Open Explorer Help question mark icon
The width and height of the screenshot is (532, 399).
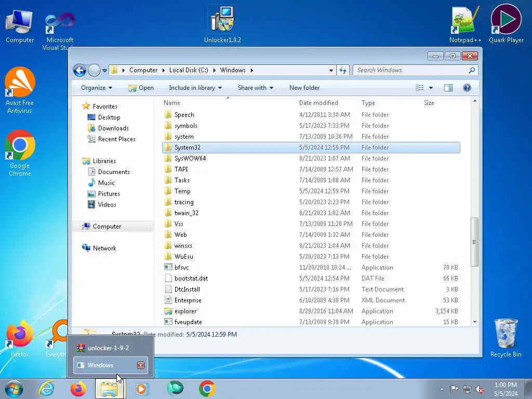pos(467,88)
